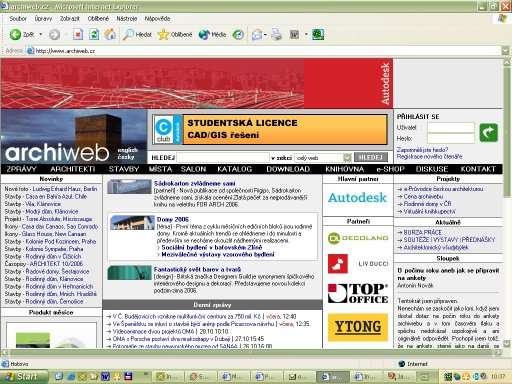The image size is (512, 384).
Task: Click the Print toolbar icon
Action: pos(276,34)
